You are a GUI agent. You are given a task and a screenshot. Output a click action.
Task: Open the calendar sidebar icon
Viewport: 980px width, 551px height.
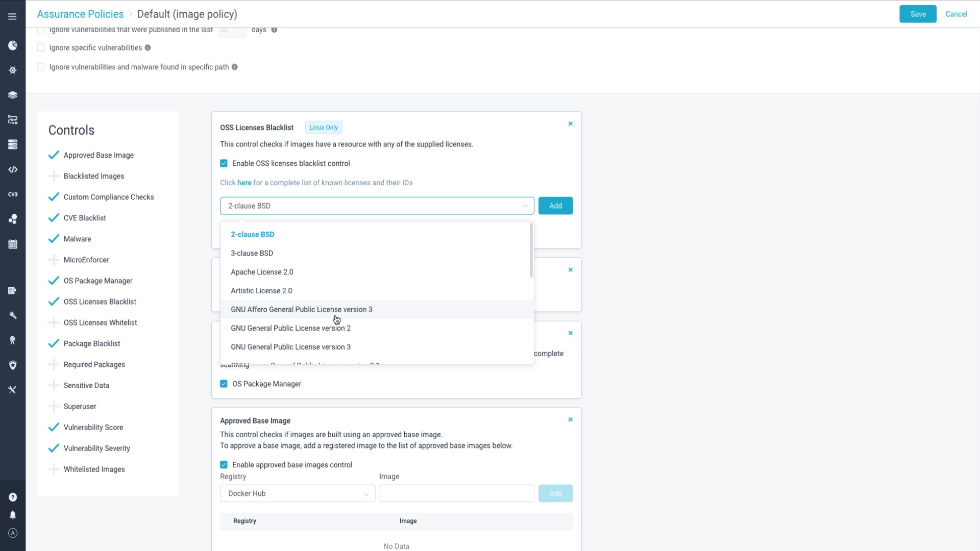[x=13, y=244]
